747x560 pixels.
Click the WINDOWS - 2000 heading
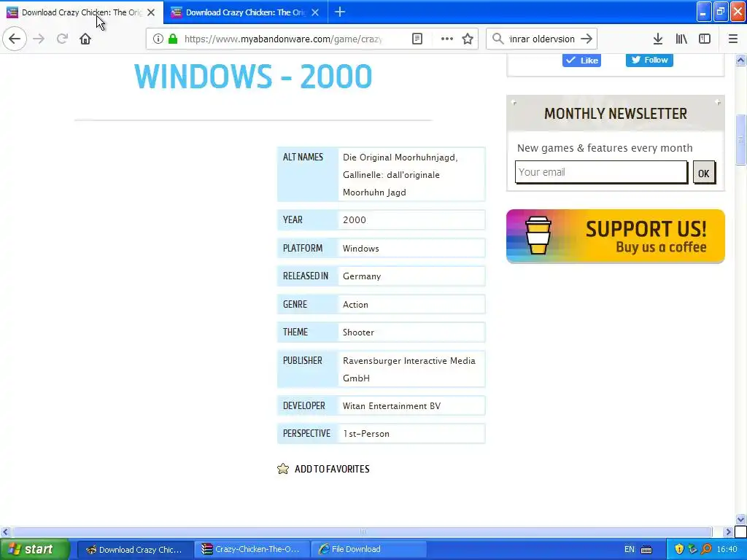253,76
